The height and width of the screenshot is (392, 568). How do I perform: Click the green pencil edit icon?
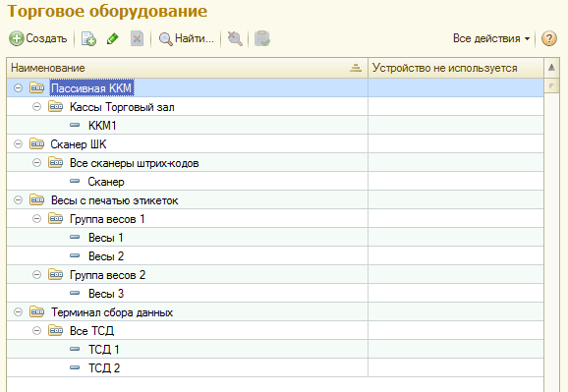[x=113, y=38]
